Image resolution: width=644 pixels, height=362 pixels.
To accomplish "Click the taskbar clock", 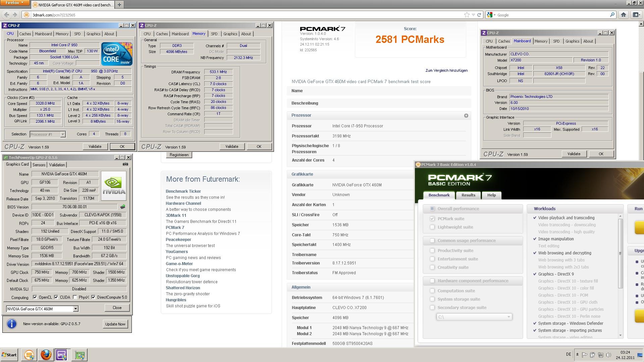I will pos(625,355).
